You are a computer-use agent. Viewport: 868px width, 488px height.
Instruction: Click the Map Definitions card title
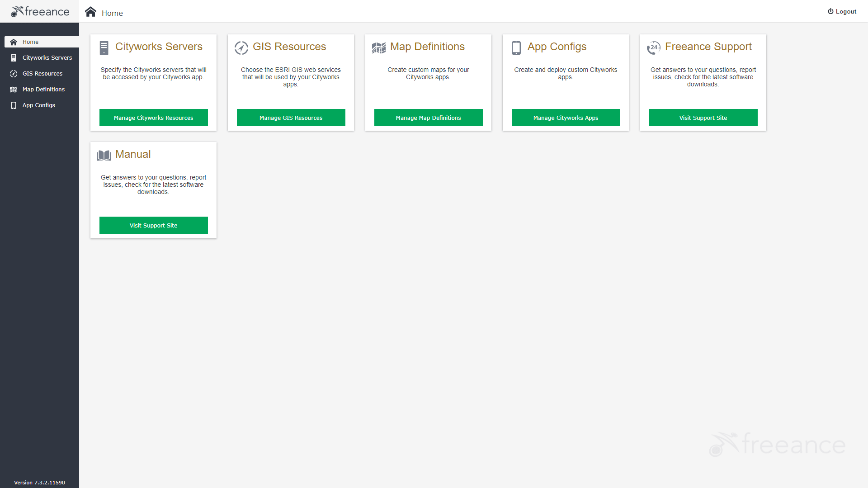427,47
